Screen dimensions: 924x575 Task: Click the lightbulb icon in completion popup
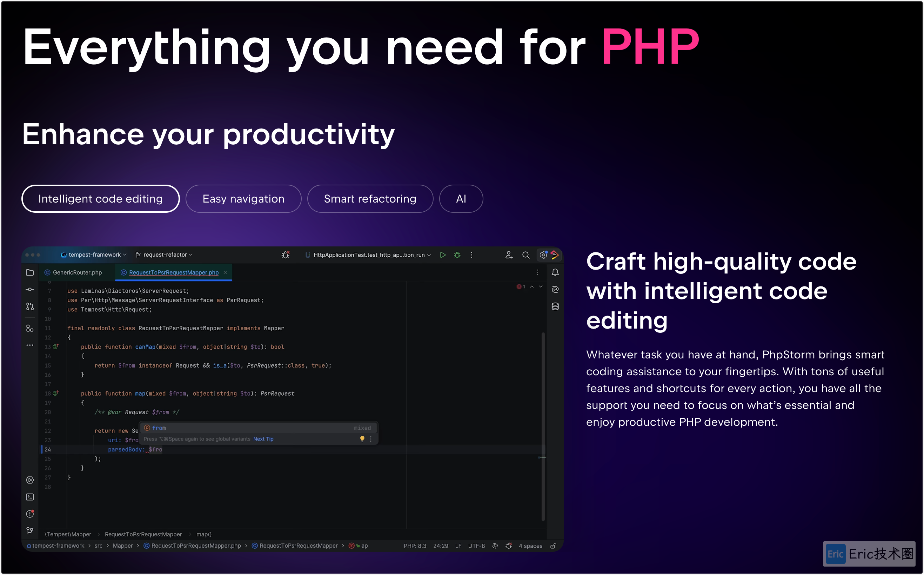(362, 439)
